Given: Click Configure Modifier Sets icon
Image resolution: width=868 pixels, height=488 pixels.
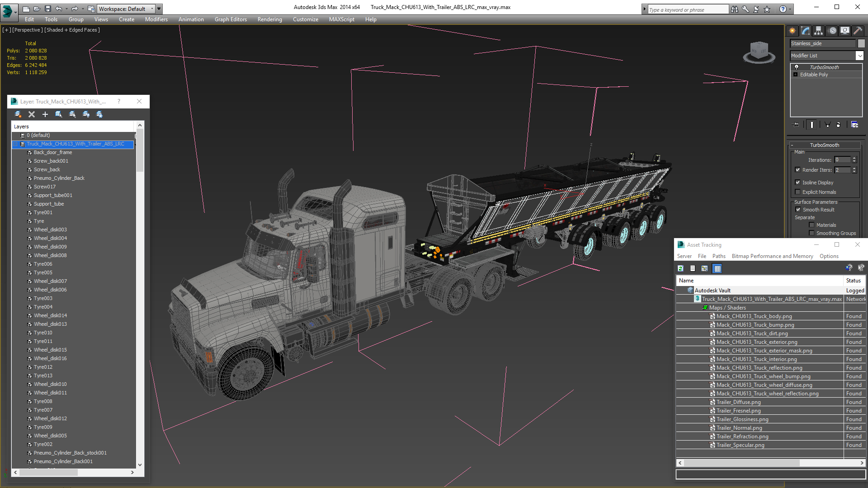Looking at the screenshot, I should pos(855,125).
